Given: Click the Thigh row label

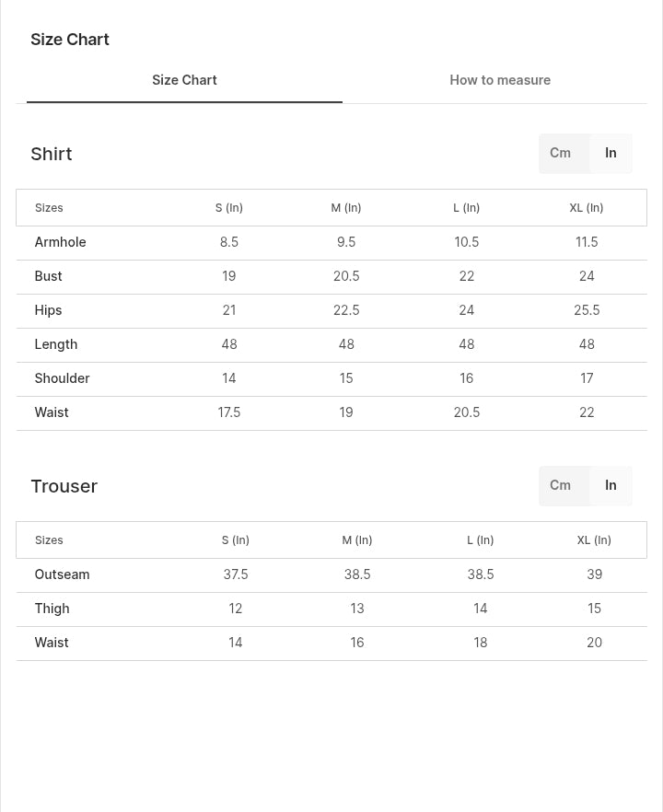Looking at the screenshot, I should 52,609.
